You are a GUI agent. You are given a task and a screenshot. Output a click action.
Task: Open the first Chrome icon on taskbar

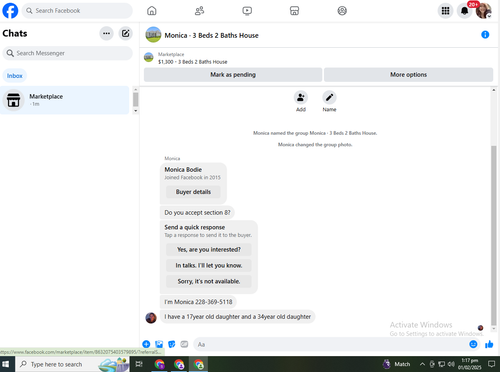pyautogui.click(x=159, y=364)
